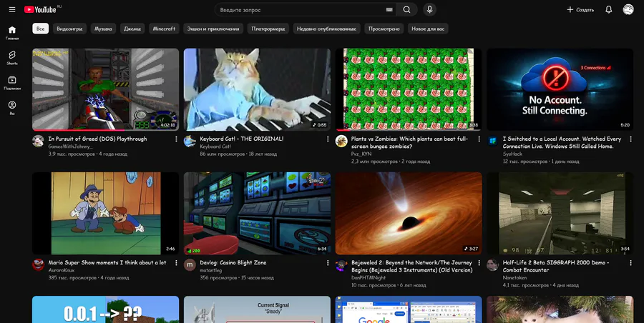Open title Keyboard Cat! - THE ORIGINAL!
Screen dimensions: 644x323
tap(242, 139)
